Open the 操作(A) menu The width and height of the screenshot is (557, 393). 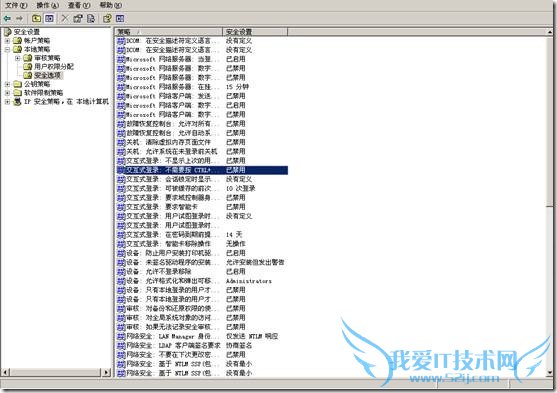[x=48, y=5]
